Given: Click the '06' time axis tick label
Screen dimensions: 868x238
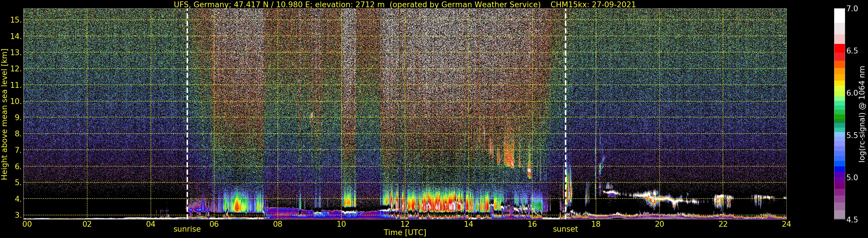Looking at the screenshot, I should [x=214, y=224].
